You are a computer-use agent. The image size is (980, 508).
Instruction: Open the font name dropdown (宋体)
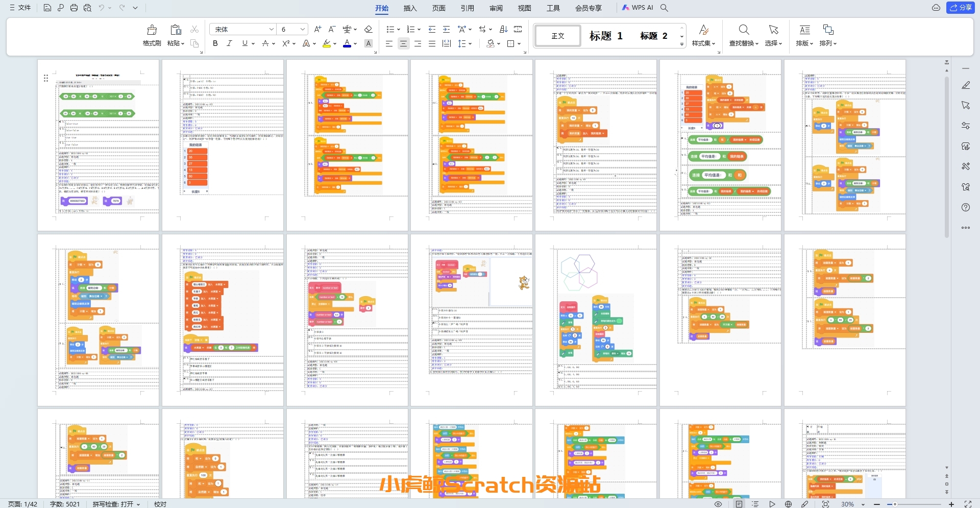click(x=272, y=29)
